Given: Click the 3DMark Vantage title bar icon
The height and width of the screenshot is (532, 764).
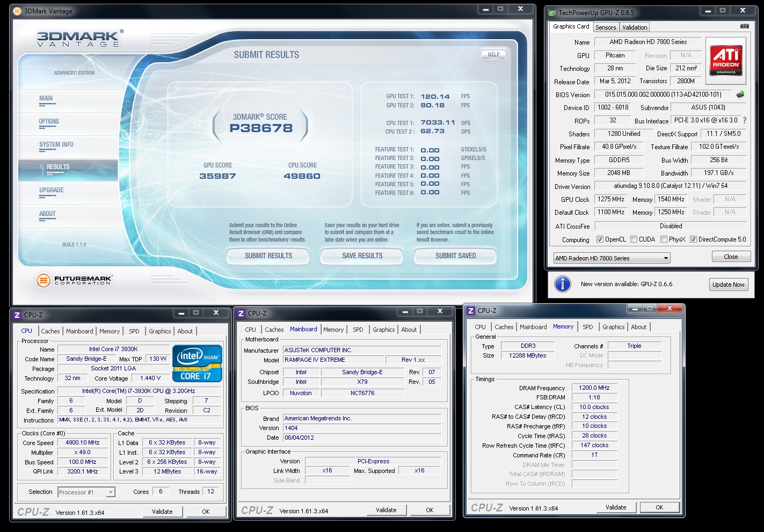Looking at the screenshot, I should pos(17,11).
